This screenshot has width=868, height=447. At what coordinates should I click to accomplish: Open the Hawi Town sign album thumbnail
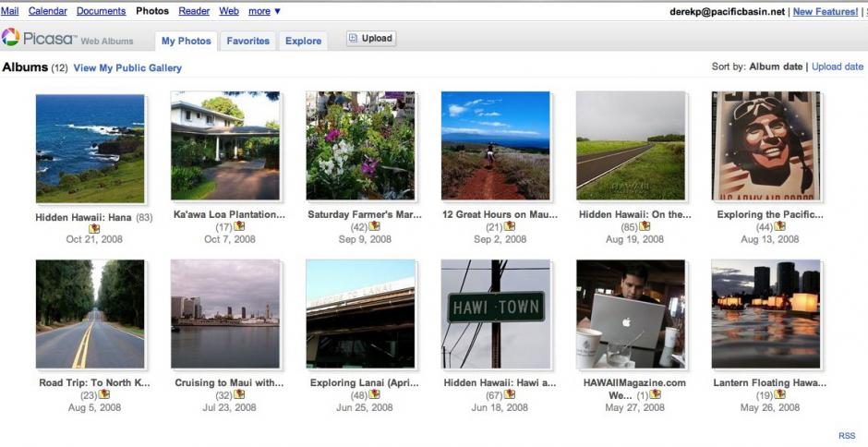[496, 314]
